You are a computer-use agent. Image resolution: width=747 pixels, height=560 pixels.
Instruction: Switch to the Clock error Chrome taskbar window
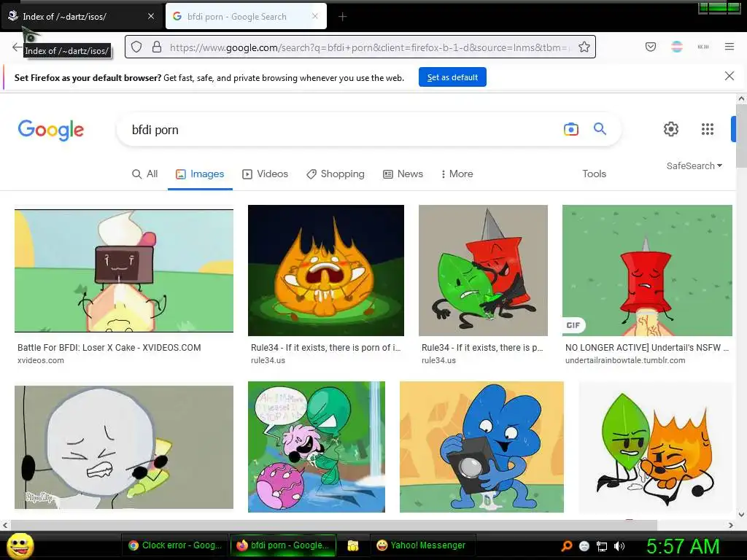(175, 545)
